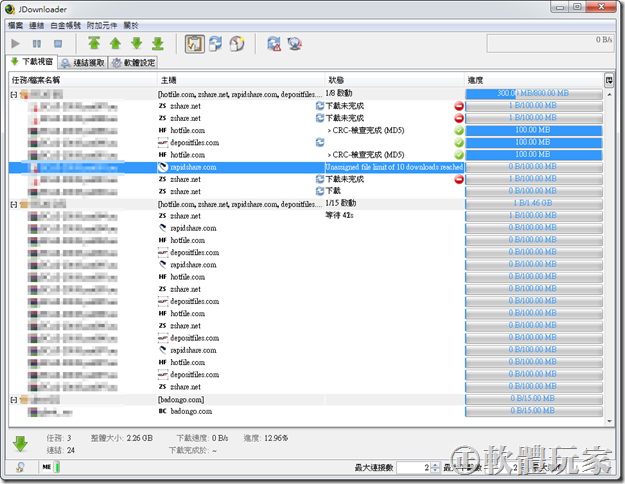The height and width of the screenshot is (484, 625).
Task: Pause downloads using the pause icon
Action: coord(37,43)
